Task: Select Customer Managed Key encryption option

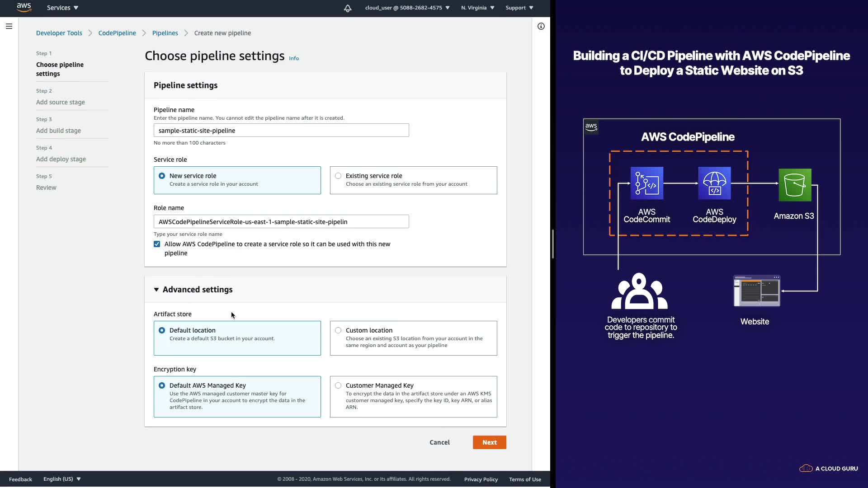Action: (338, 385)
